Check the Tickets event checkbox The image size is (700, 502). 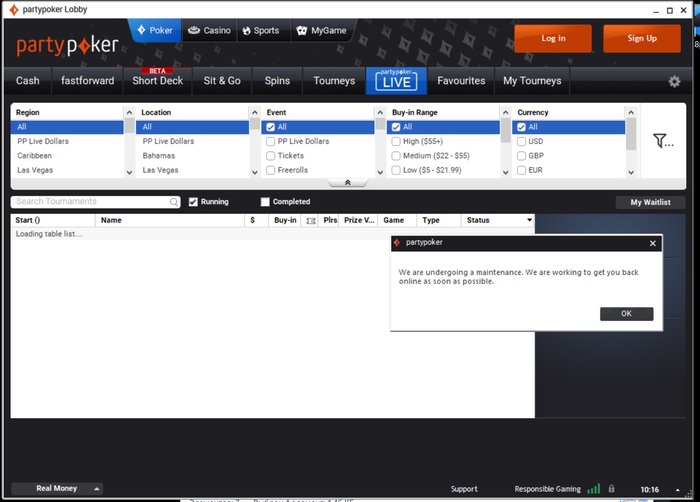tap(271, 156)
